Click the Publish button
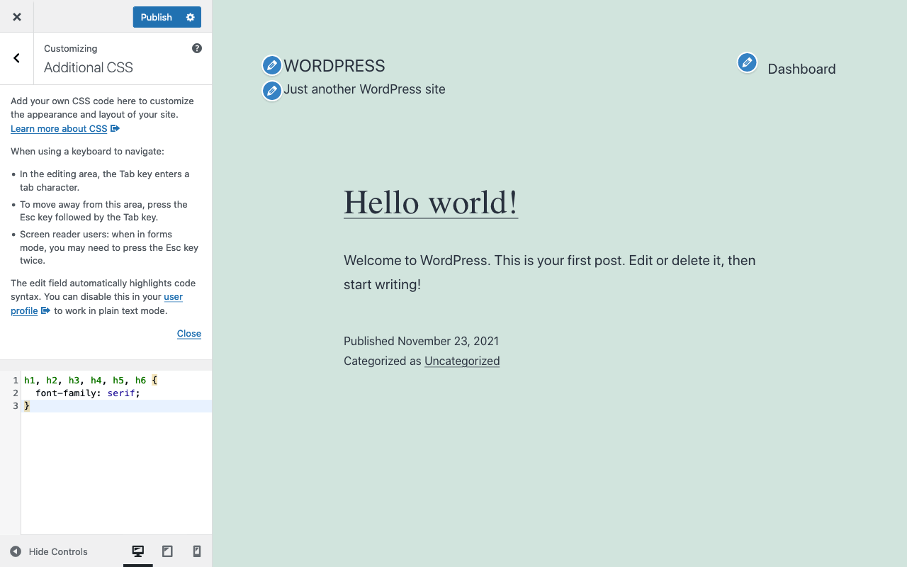Image resolution: width=908 pixels, height=568 pixels. (156, 17)
